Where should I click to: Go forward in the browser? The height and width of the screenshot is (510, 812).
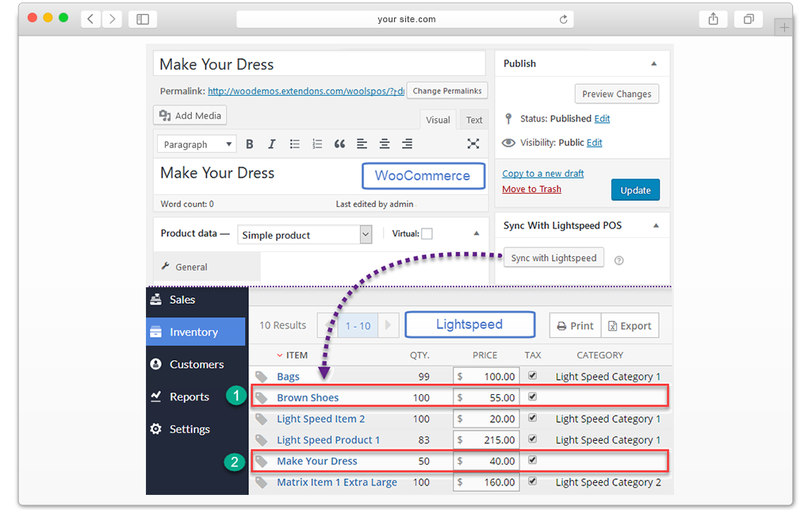(x=112, y=19)
